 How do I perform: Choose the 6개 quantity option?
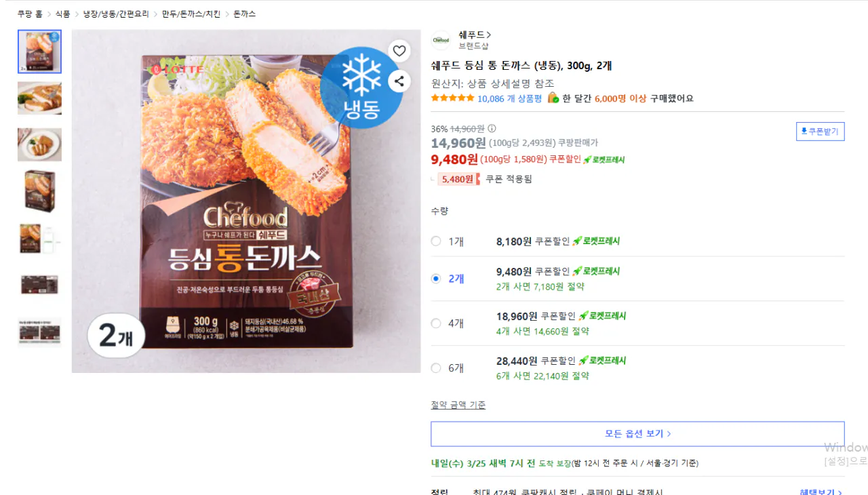(436, 368)
